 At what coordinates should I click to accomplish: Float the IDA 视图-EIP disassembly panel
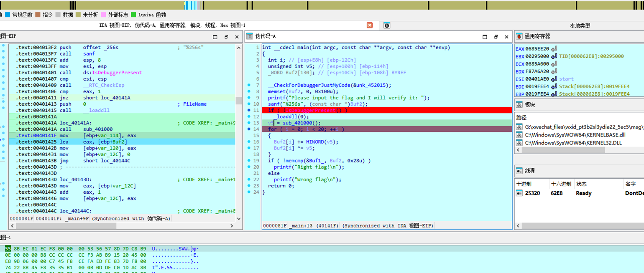pos(226,37)
